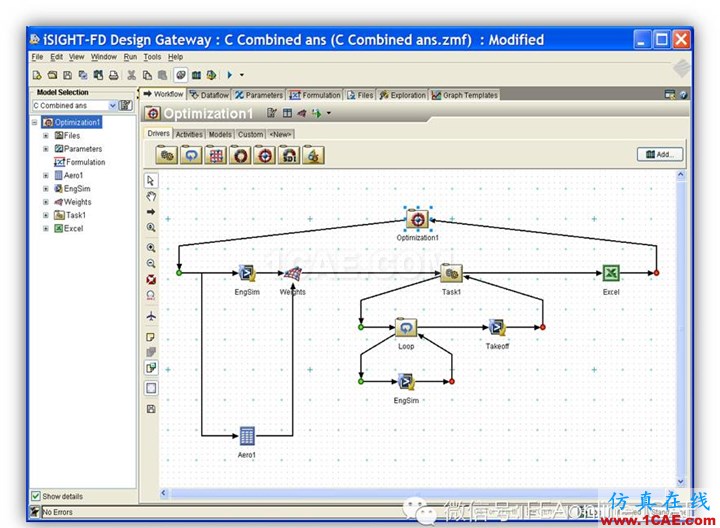
Task: Click the Save toolbar icon
Action: 68,75
